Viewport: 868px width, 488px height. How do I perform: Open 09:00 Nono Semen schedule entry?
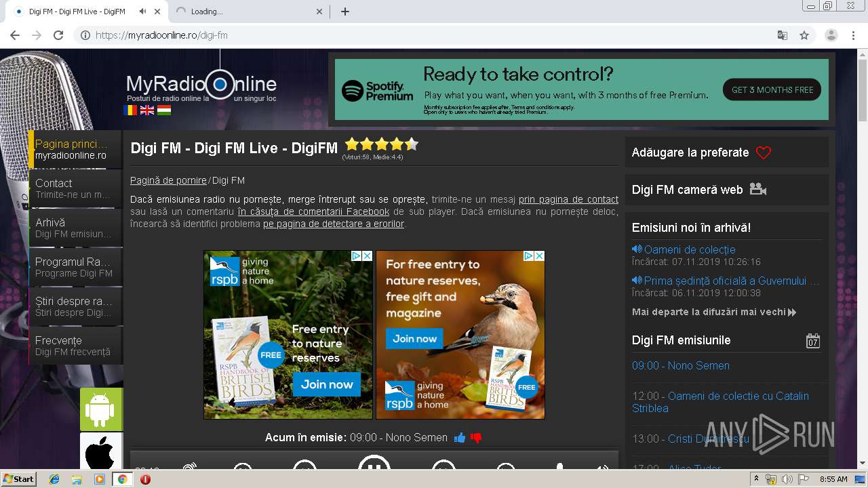pos(681,365)
